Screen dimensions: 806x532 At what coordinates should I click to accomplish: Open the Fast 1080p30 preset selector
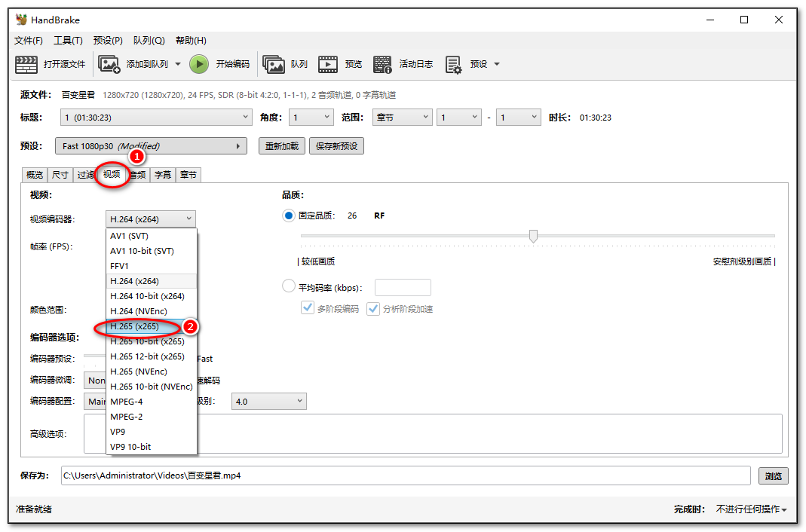pyautogui.click(x=151, y=146)
